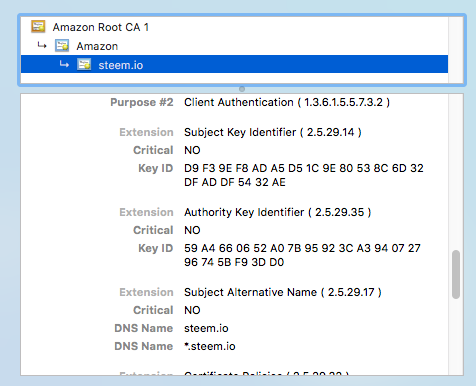The width and height of the screenshot is (476, 386).
Task: Click the Amazon Root CA 1 certificate icon
Action: click(x=38, y=26)
